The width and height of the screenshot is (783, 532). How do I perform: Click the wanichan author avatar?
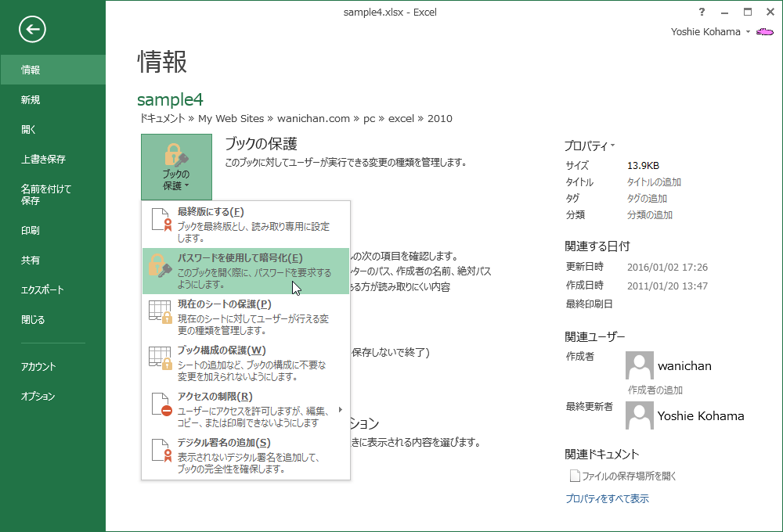tap(639, 365)
